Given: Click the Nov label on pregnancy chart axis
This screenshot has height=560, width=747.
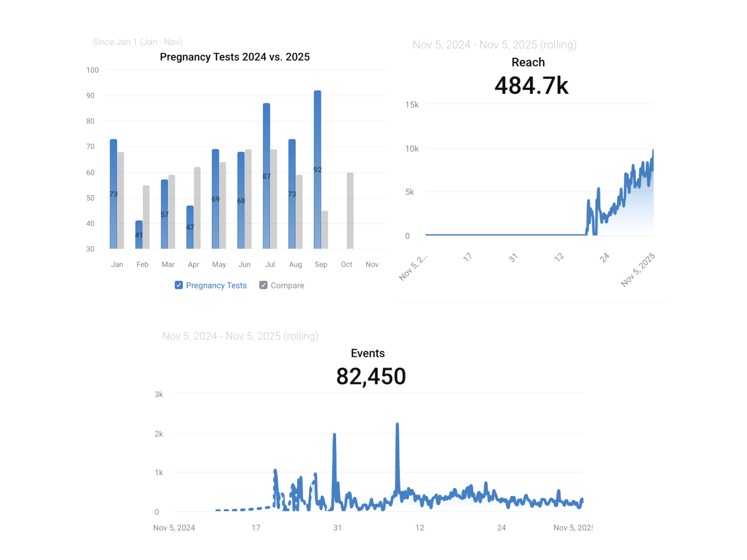Looking at the screenshot, I should coord(372,264).
